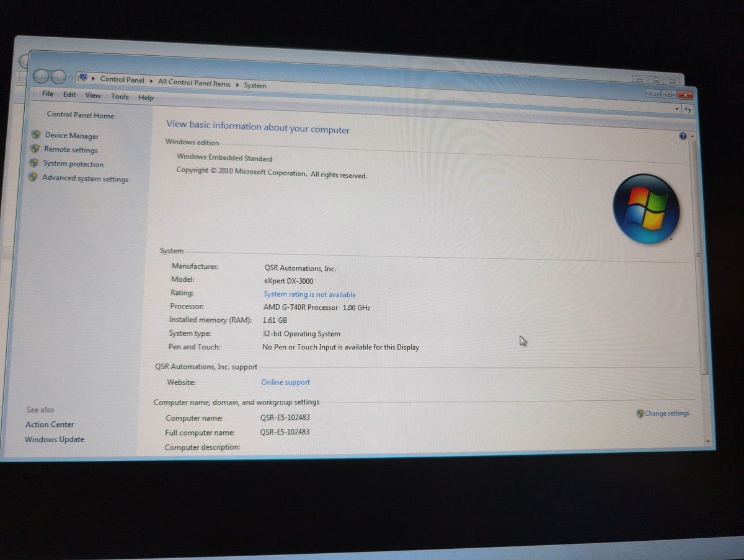
Task: Go to Control Panel Home
Action: point(81,115)
